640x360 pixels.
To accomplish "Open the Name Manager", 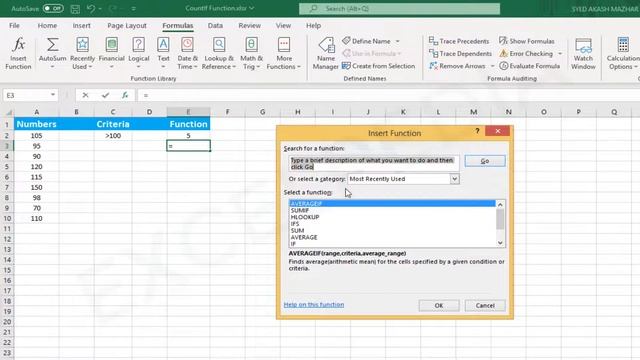I will click(x=326, y=53).
